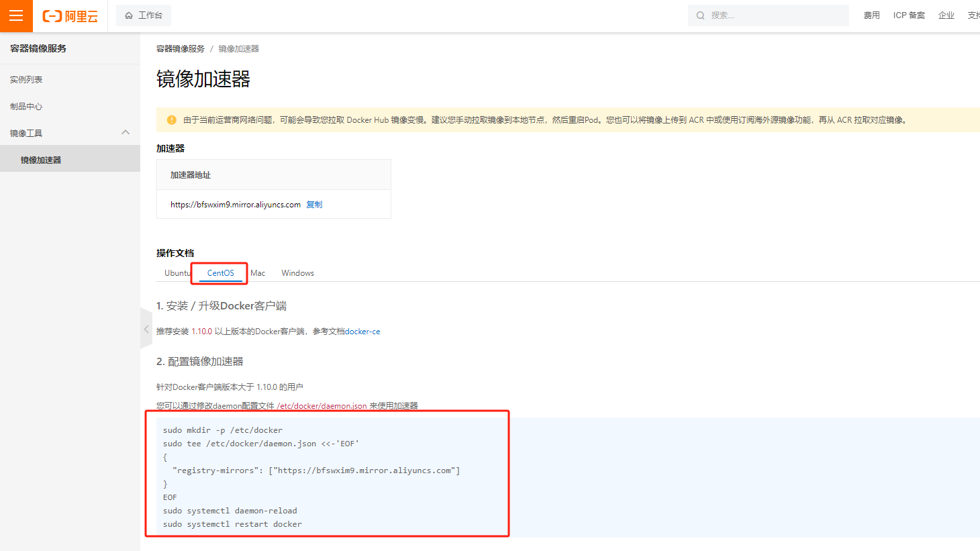The width and height of the screenshot is (980, 551).
Task: Open 费用 in the top bar
Action: pyautogui.click(x=872, y=15)
